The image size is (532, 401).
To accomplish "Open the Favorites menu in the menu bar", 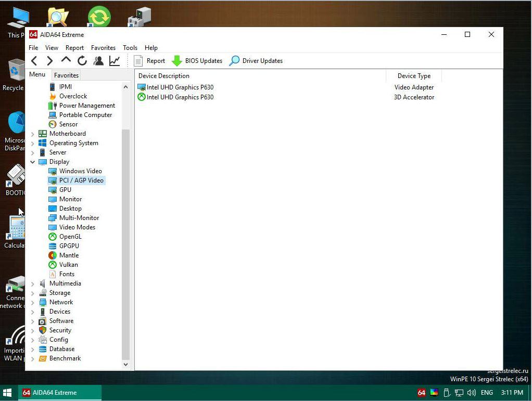I will click(103, 48).
